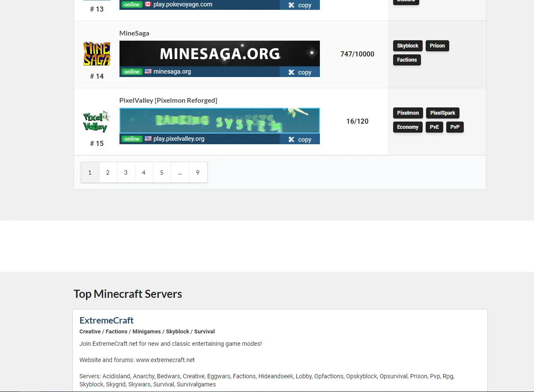The height and width of the screenshot is (392, 534).
Task: Open PixelValley [Pixelmon Reforged] title link
Action: pos(168,100)
